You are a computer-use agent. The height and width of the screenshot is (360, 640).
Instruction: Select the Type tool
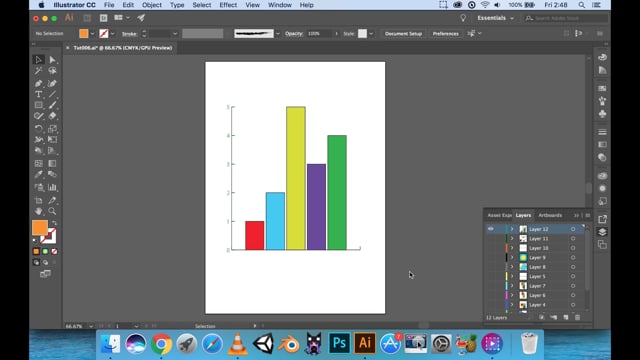point(38,94)
